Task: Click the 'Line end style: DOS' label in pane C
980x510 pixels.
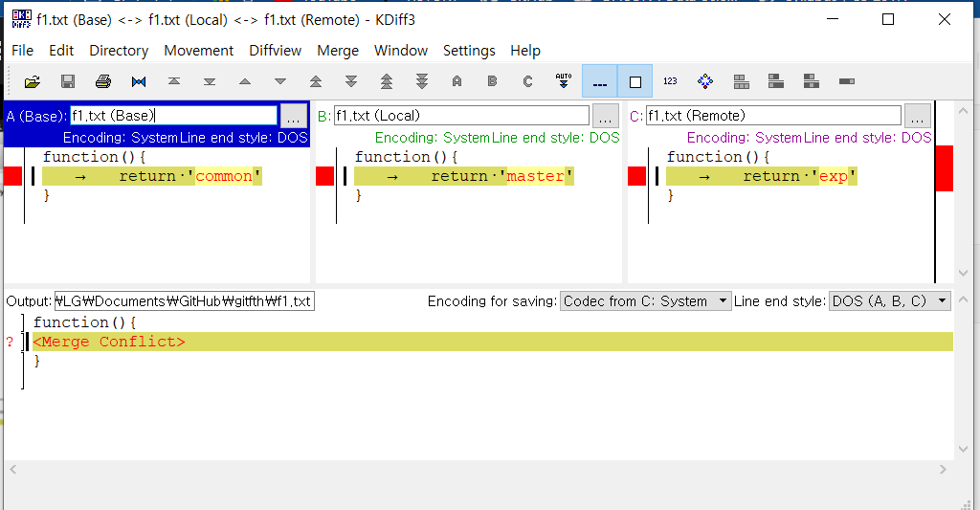Action: click(867, 138)
